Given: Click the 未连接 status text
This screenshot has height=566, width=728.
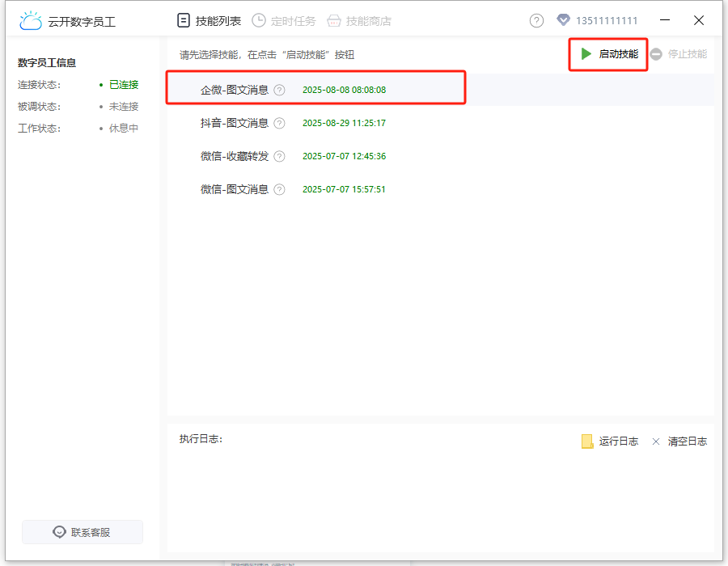Looking at the screenshot, I should coord(124,107).
